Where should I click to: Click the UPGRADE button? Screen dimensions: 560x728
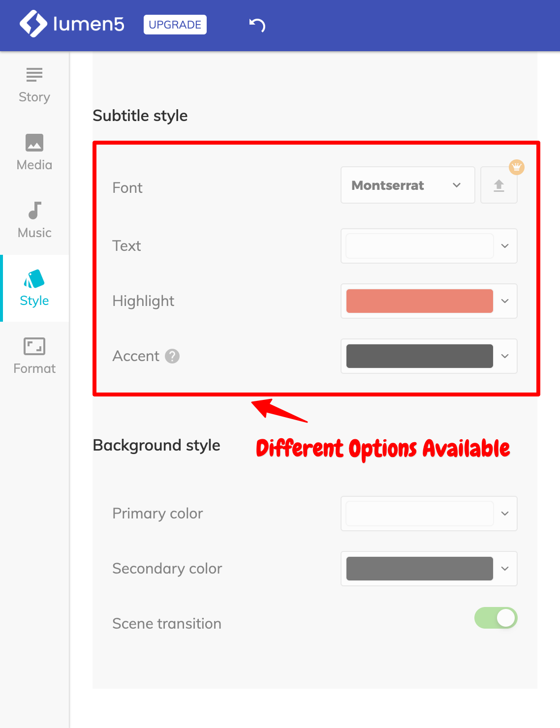pos(175,25)
